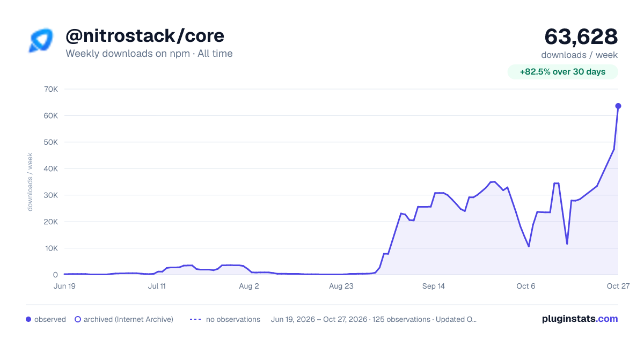Click the 'archived (Internet Archive)' legend label
Screen dimensions: 644x338
click(128, 319)
